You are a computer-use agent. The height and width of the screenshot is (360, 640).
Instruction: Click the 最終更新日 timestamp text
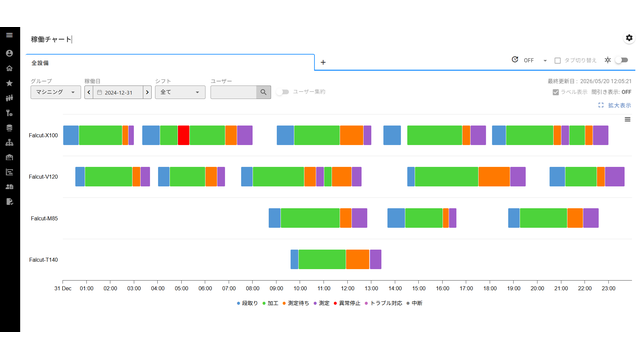(x=589, y=81)
